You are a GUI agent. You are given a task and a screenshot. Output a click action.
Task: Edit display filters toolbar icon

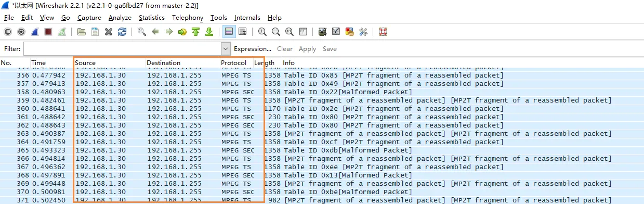point(336,32)
